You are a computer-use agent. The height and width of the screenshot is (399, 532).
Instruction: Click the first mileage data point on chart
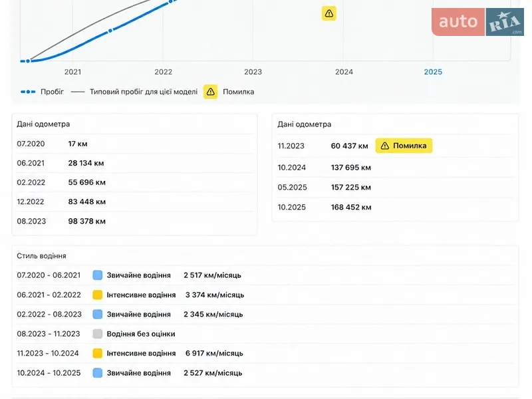point(28,61)
